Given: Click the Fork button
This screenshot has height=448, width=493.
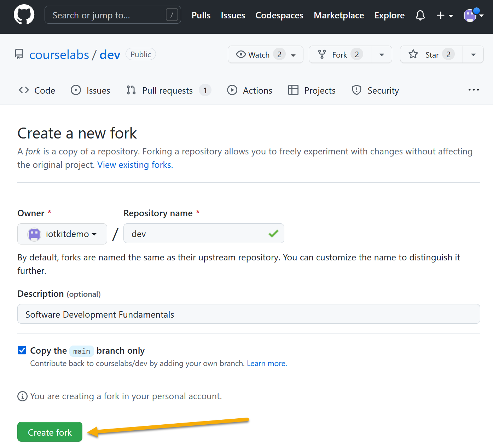Looking at the screenshot, I should (340, 54).
